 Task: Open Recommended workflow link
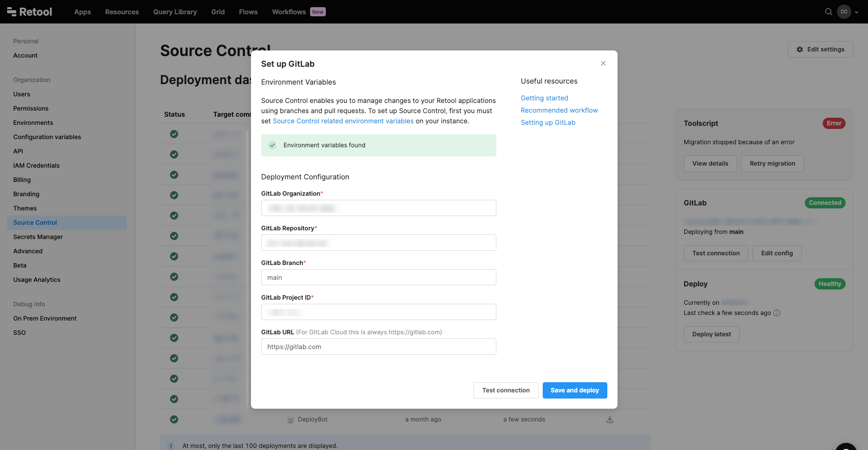pyautogui.click(x=559, y=110)
